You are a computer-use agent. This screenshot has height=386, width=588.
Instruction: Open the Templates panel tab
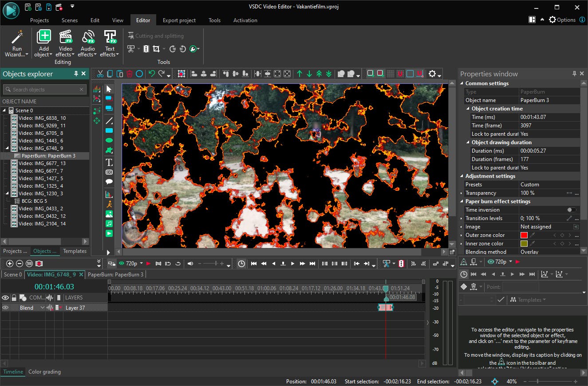(x=75, y=251)
